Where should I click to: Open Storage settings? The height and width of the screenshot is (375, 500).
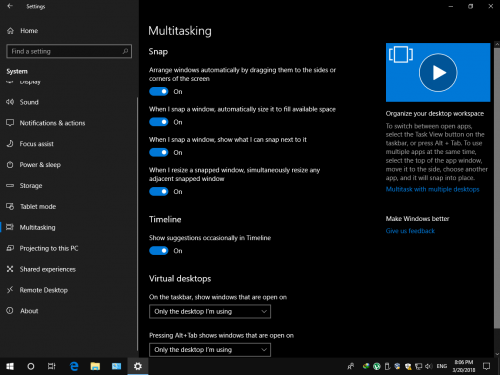tap(31, 186)
